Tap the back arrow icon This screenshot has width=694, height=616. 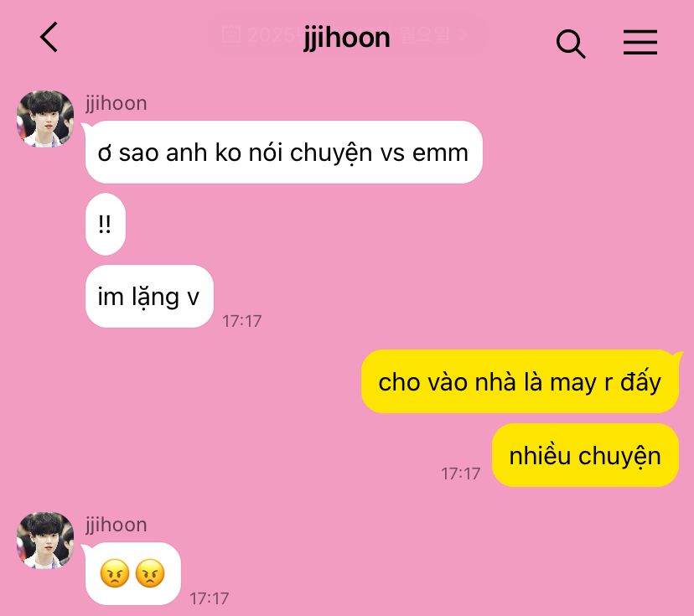[49, 37]
